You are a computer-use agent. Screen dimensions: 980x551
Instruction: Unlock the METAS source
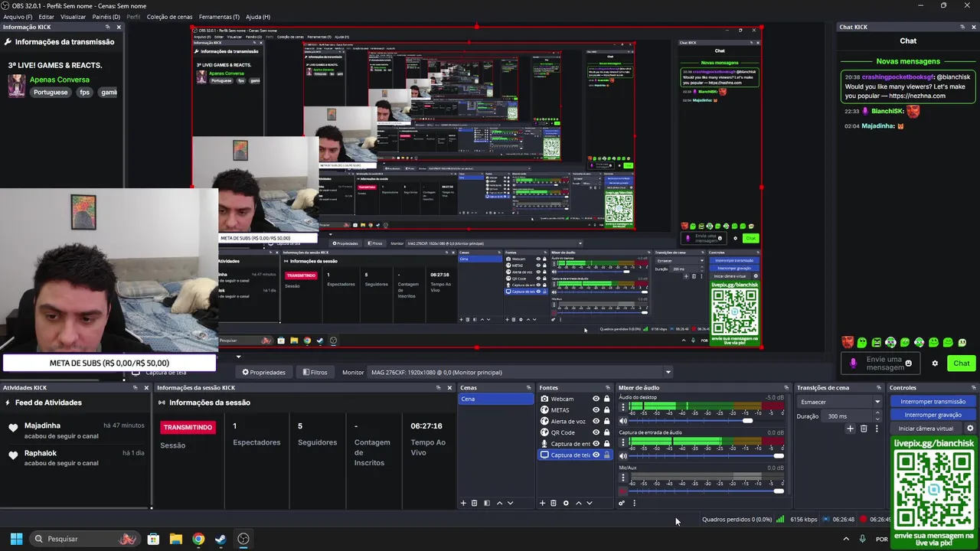click(607, 410)
